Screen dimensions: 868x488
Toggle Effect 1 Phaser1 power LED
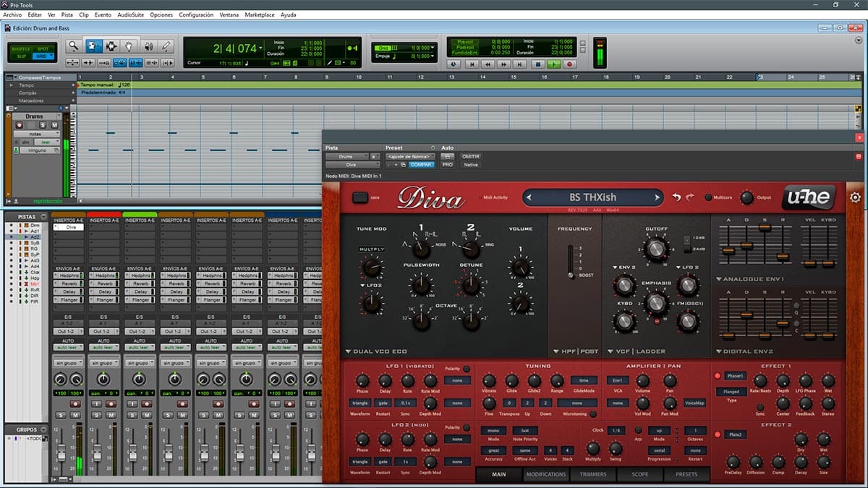[718, 376]
